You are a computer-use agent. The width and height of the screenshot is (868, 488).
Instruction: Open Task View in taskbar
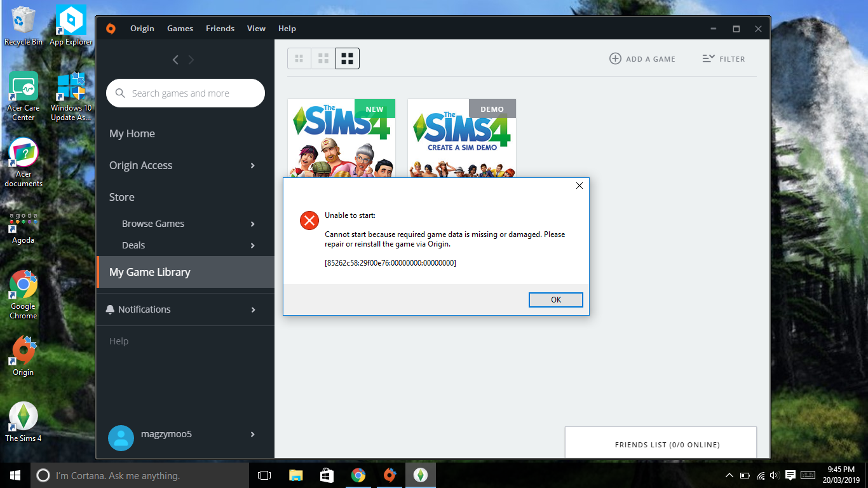click(264, 475)
